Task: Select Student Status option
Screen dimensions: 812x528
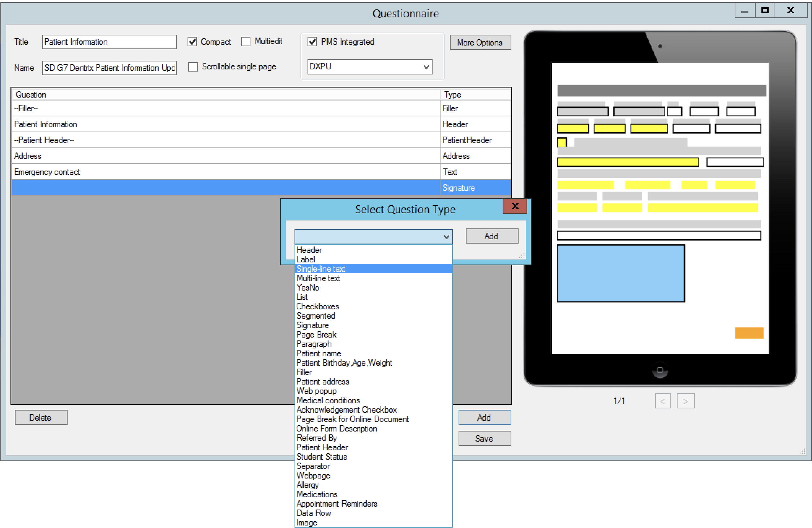Action: (x=373, y=457)
